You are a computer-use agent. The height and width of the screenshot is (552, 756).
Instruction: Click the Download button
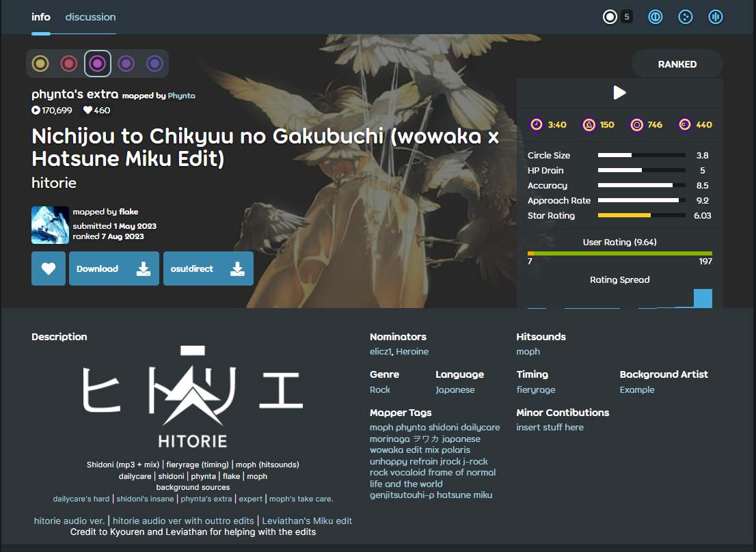pyautogui.click(x=113, y=268)
